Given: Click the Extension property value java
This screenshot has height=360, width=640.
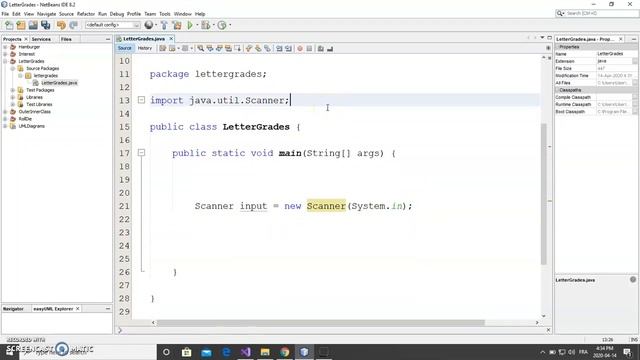Looking at the screenshot, I should coord(614,61).
